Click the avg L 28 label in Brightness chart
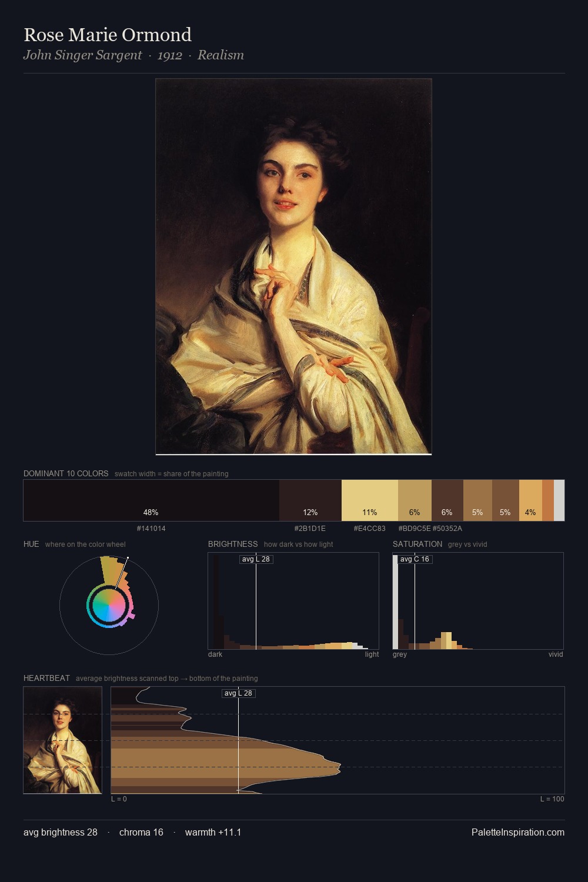The width and height of the screenshot is (588, 882). point(256,559)
